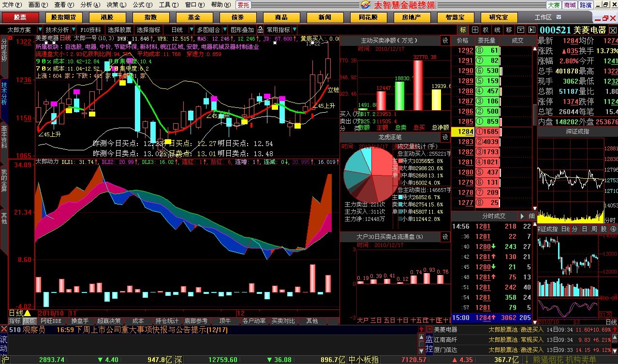Open the 大赛 contest button
Screen dimensions: 618x364
click(554, 5)
